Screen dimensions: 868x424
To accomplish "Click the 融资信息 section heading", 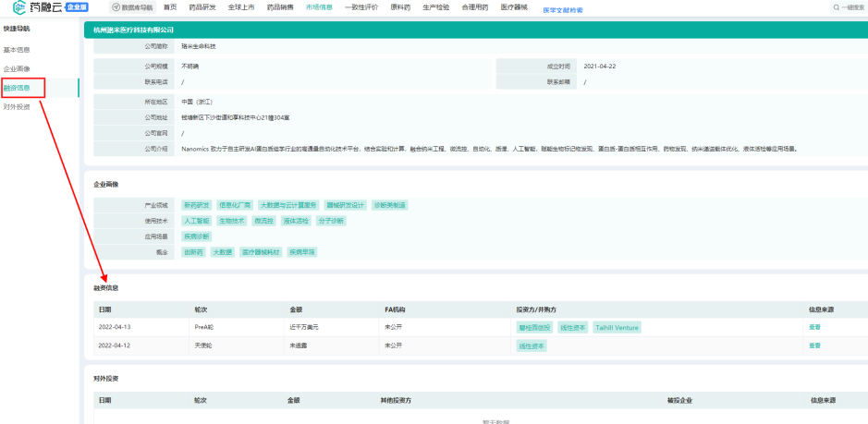I will point(105,288).
